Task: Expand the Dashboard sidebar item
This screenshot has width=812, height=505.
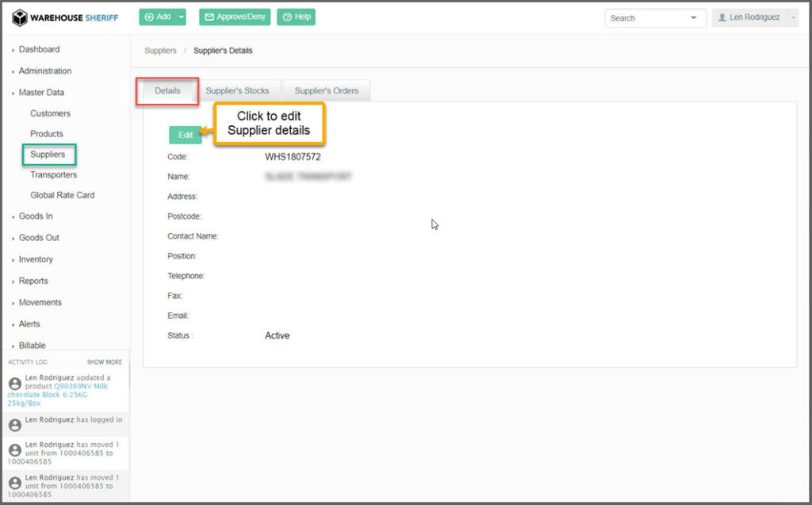Action: click(39, 49)
